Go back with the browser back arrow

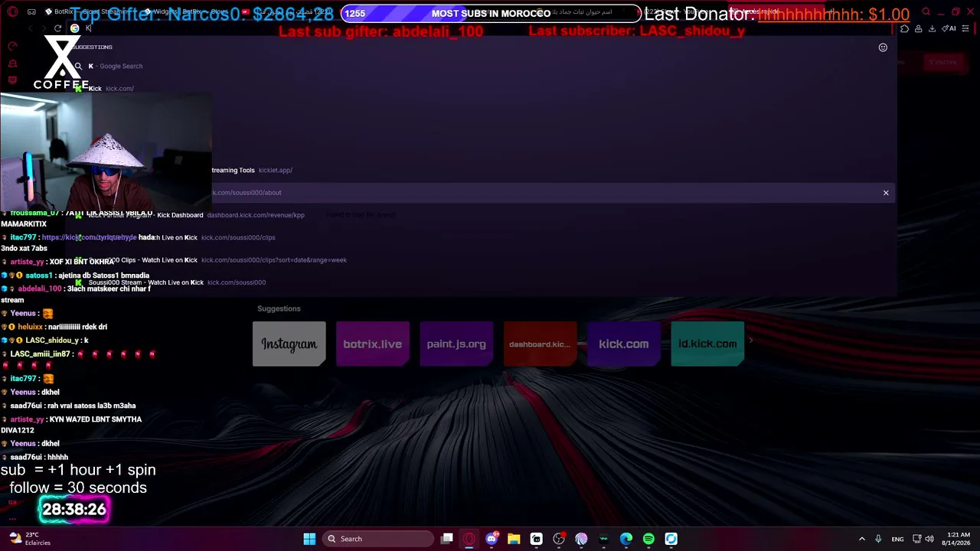[x=31, y=28]
